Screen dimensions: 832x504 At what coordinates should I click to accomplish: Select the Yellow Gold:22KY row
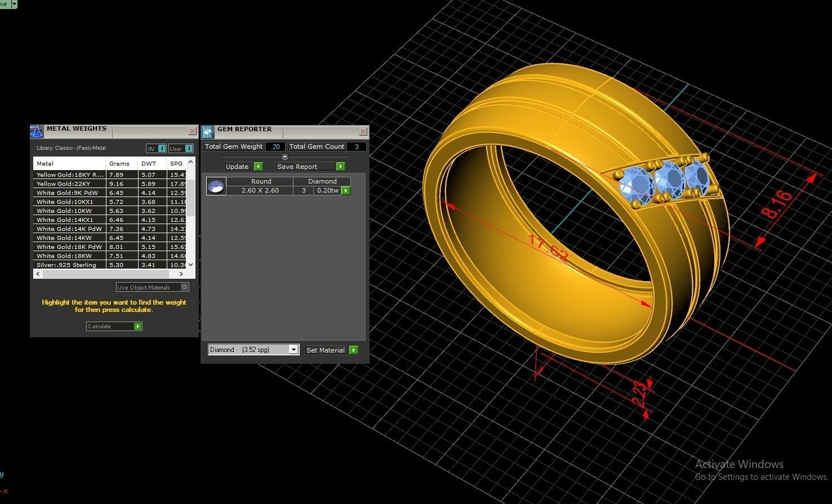point(110,184)
